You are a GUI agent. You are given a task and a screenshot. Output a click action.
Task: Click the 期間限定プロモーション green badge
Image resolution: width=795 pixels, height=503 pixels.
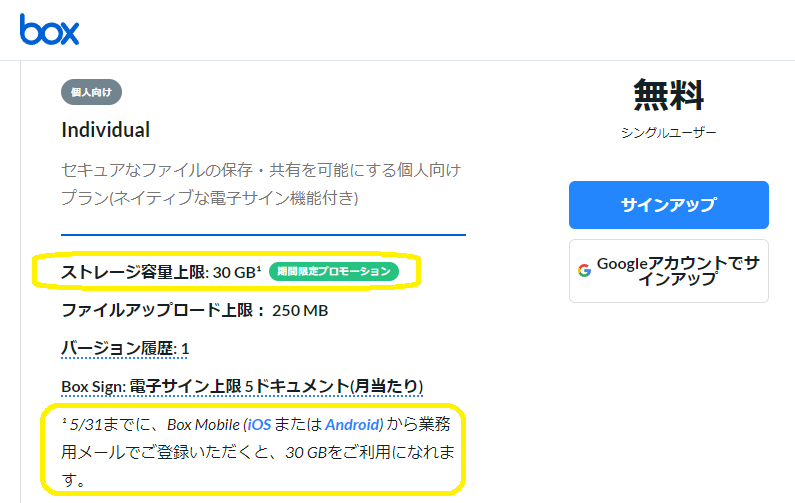tap(334, 271)
